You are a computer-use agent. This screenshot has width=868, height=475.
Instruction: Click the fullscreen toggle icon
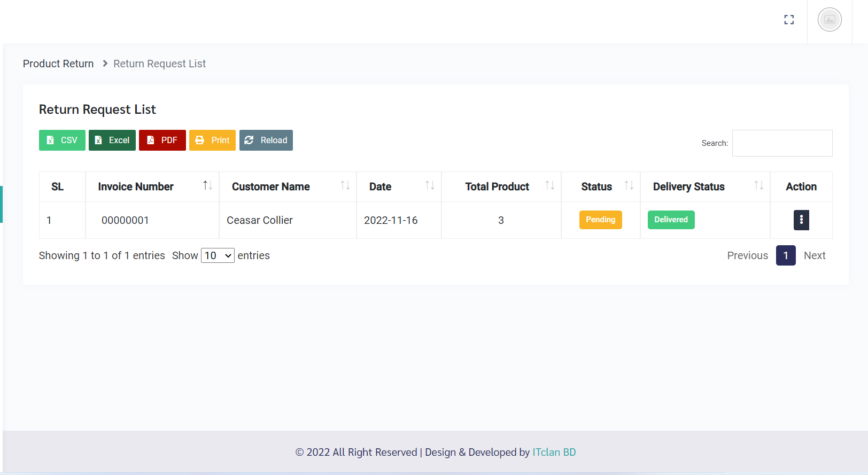click(789, 20)
